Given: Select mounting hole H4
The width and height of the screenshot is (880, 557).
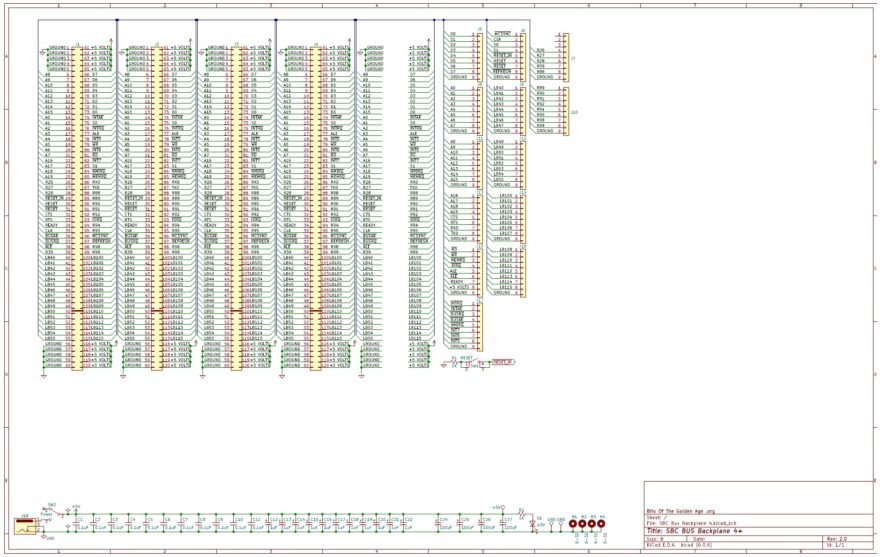Looking at the screenshot, I should pos(602,524).
